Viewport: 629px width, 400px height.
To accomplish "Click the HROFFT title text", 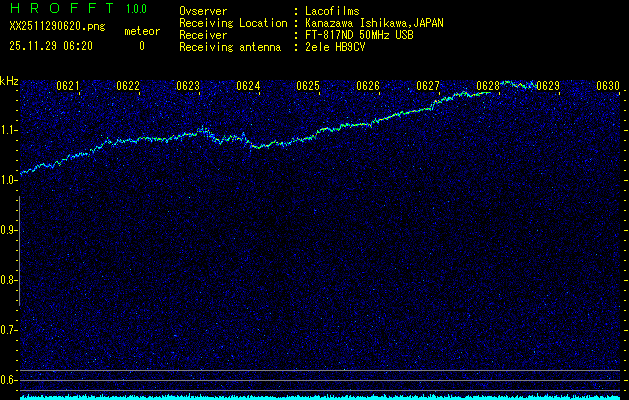I will pos(62,9).
